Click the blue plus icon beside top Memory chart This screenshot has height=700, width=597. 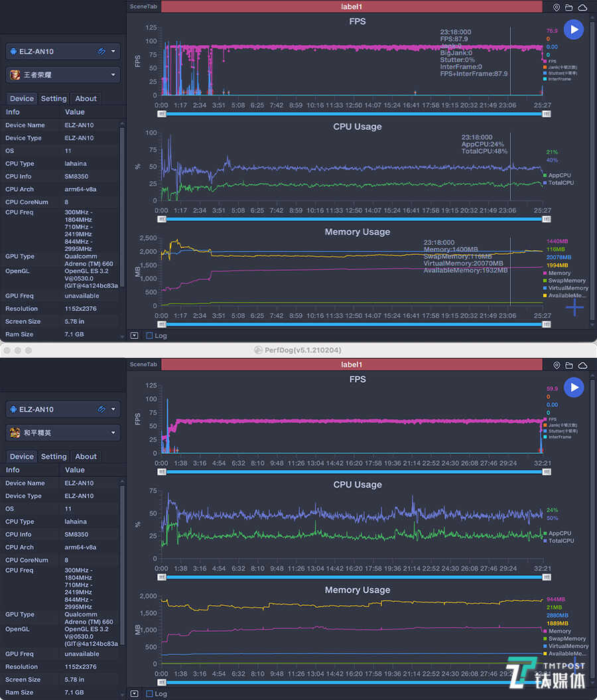574,308
